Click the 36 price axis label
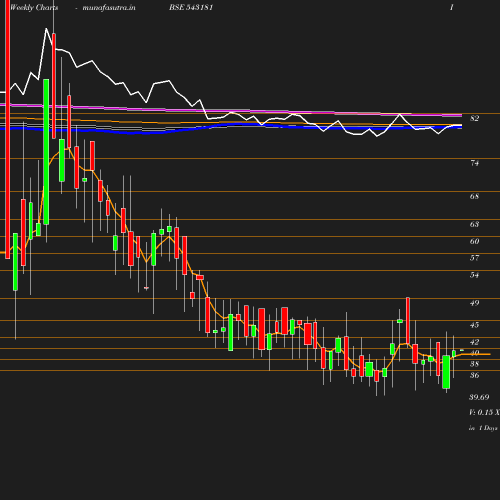 pos(474,375)
